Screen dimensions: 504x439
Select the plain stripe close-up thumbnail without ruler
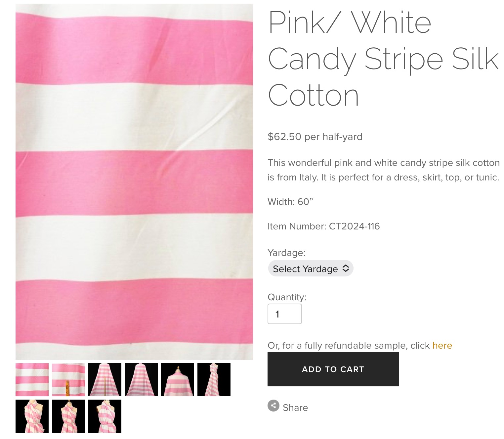coord(32,380)
